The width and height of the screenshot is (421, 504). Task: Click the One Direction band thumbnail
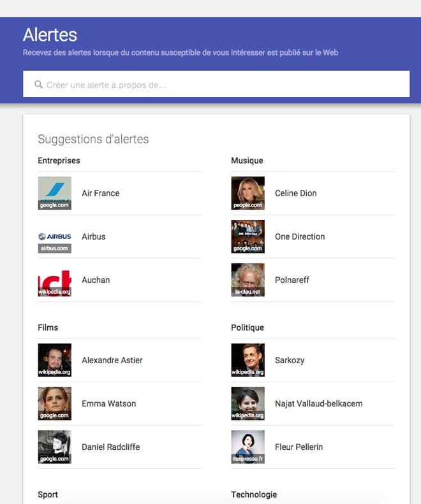pyautogui.click(x=248, y=236)
